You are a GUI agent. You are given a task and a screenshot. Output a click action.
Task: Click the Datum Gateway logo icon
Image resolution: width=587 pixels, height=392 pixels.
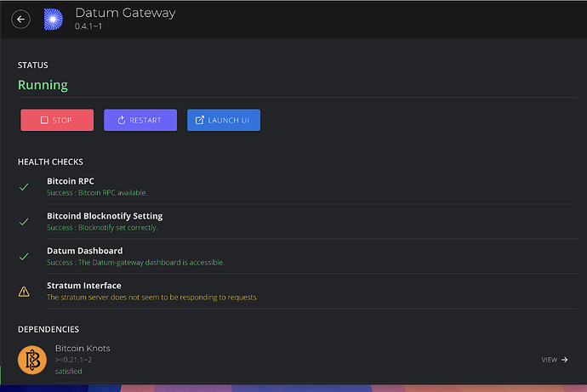click(x=54, y=19)
